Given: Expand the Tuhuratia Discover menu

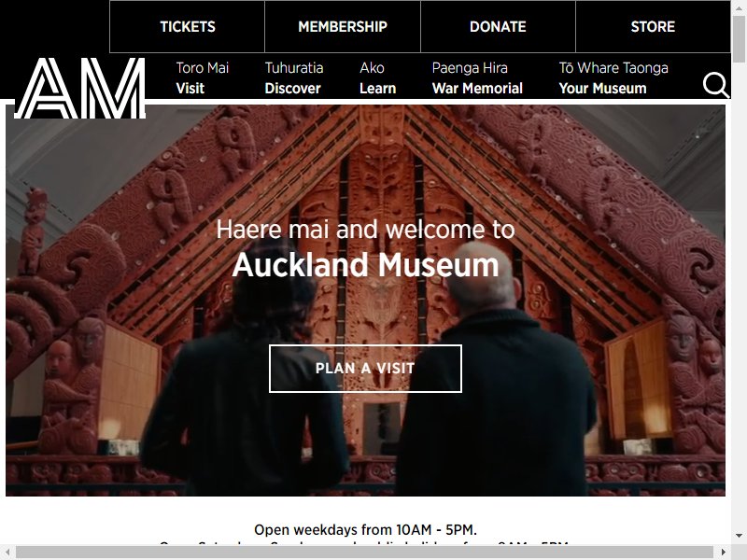Looking at the screenshot, I should pos(294,78).
